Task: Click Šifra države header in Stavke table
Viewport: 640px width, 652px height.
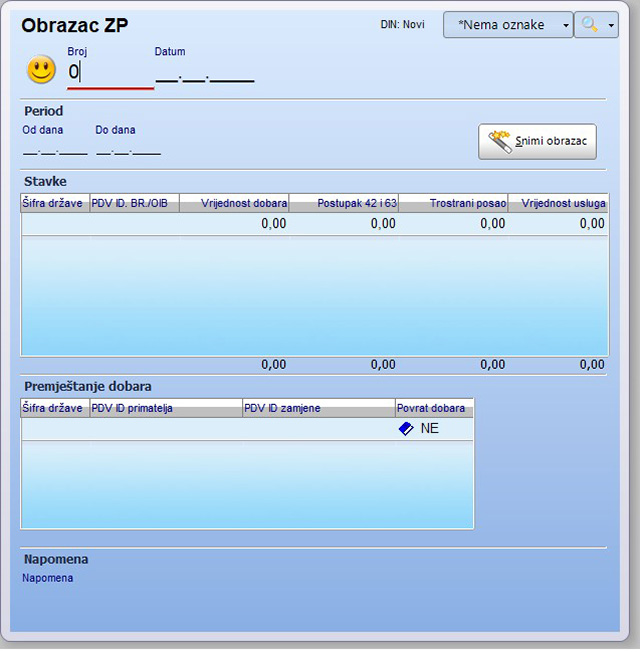Action: click(x=55, y=203)
